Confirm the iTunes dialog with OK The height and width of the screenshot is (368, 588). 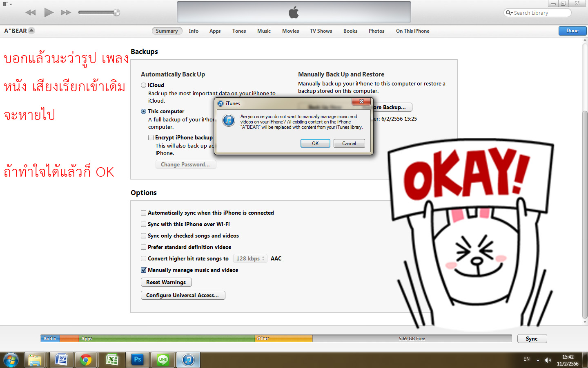pyautogui.click(x=315, y=144)
